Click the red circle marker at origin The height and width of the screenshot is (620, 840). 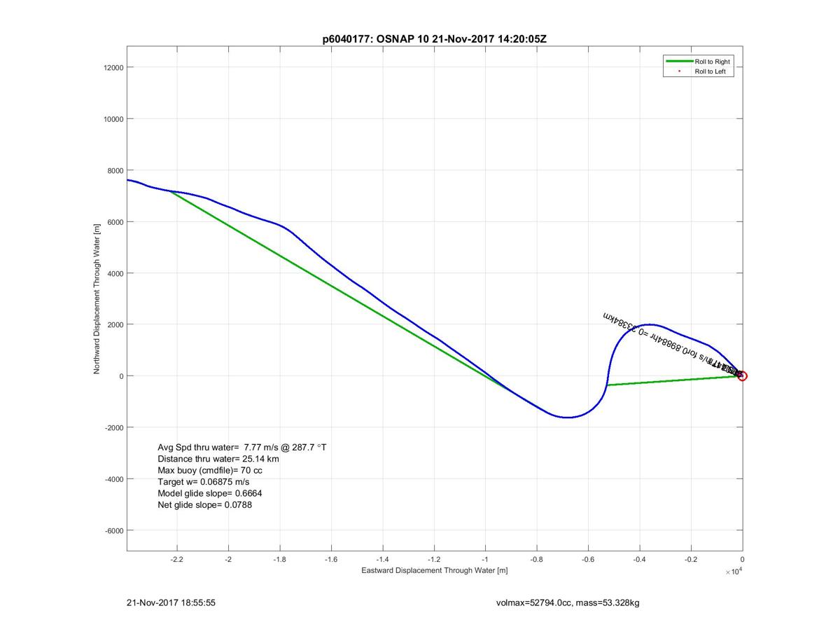click(742, 376)
